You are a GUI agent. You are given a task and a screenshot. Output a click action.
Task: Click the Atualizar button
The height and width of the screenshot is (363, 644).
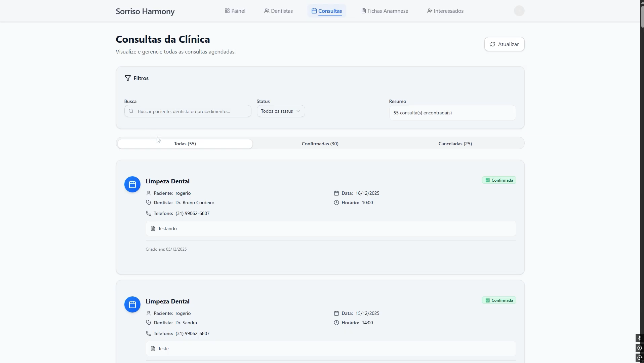tap(504, 44)
